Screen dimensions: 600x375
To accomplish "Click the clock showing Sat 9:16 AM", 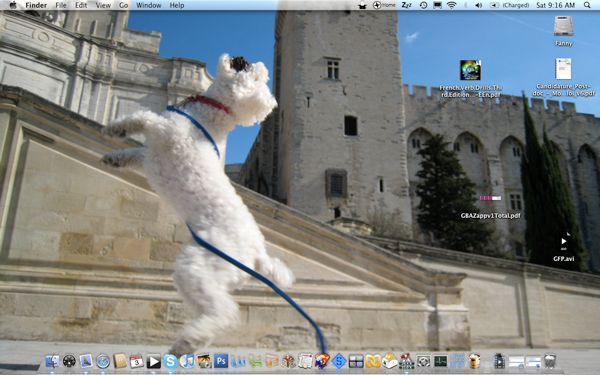I will [x=556, y=5].
